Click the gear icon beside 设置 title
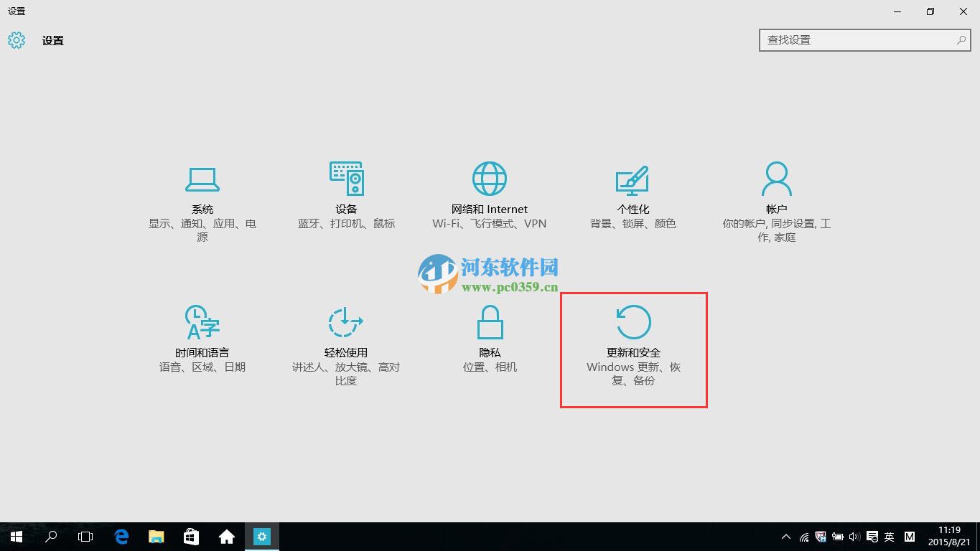 point(16,40)
